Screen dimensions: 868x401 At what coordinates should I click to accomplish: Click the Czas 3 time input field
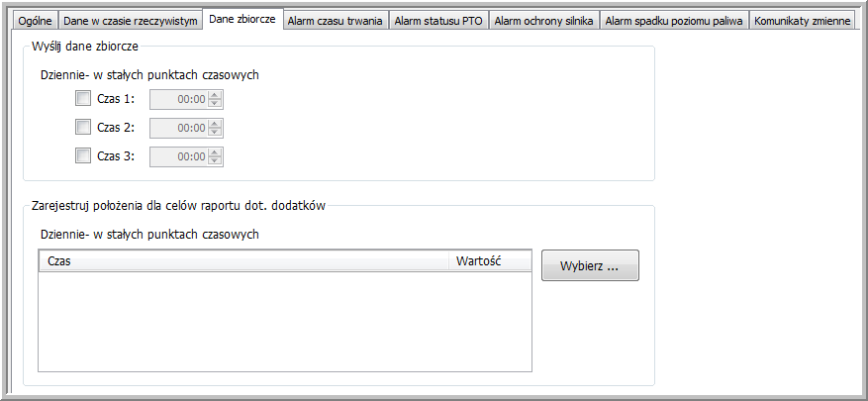(x=178, y=156)
